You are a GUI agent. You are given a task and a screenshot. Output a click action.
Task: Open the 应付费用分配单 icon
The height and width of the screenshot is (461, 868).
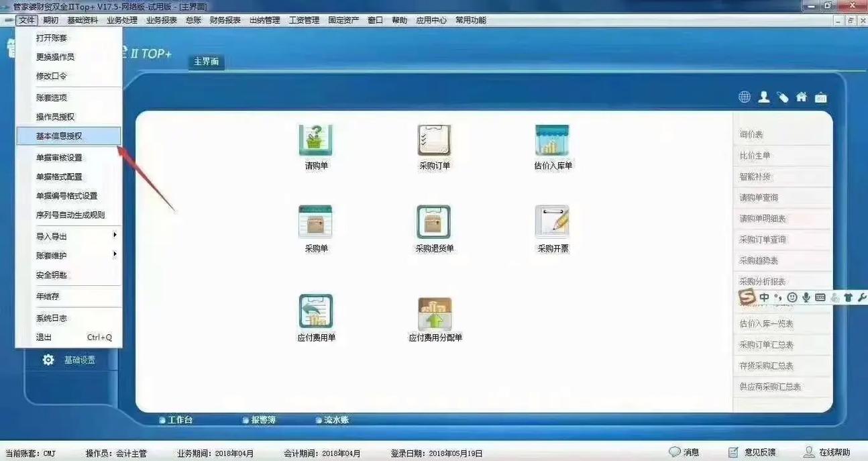(435, 313)
